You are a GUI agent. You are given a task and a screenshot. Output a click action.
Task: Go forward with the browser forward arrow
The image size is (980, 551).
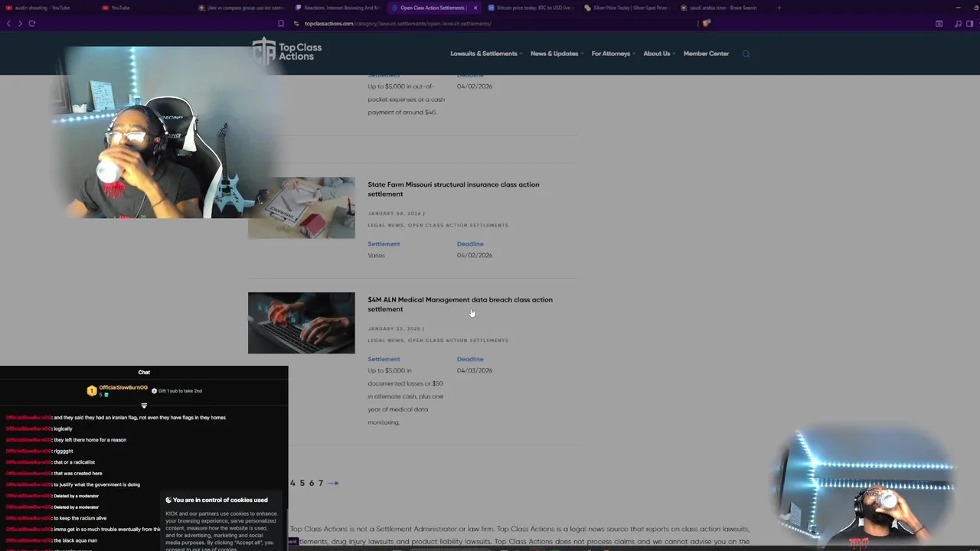pyautogui.click(x=19, y=24)
